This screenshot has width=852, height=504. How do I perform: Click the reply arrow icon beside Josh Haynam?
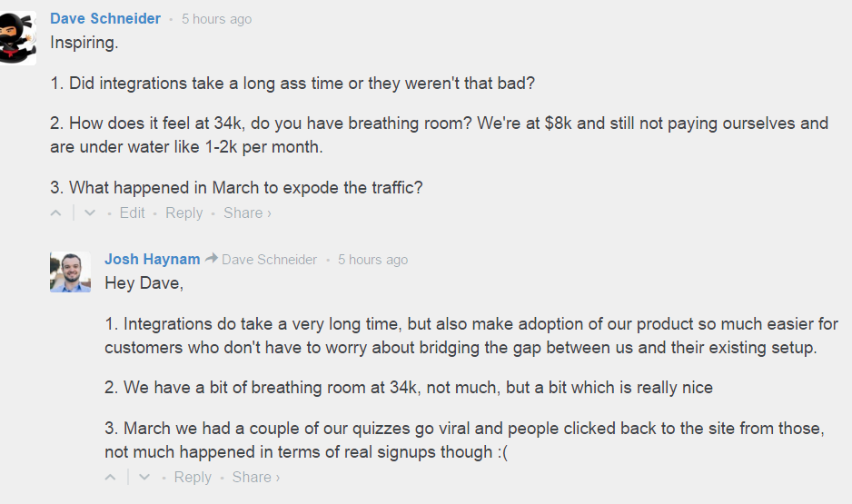(212, 259)
